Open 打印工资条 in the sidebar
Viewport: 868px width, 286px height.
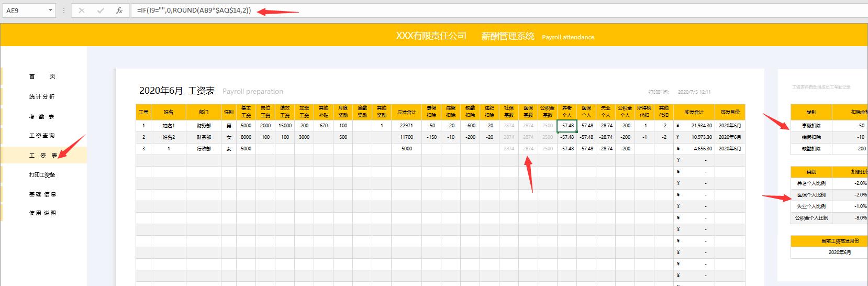pyautogui.click(x=42, y=175)
